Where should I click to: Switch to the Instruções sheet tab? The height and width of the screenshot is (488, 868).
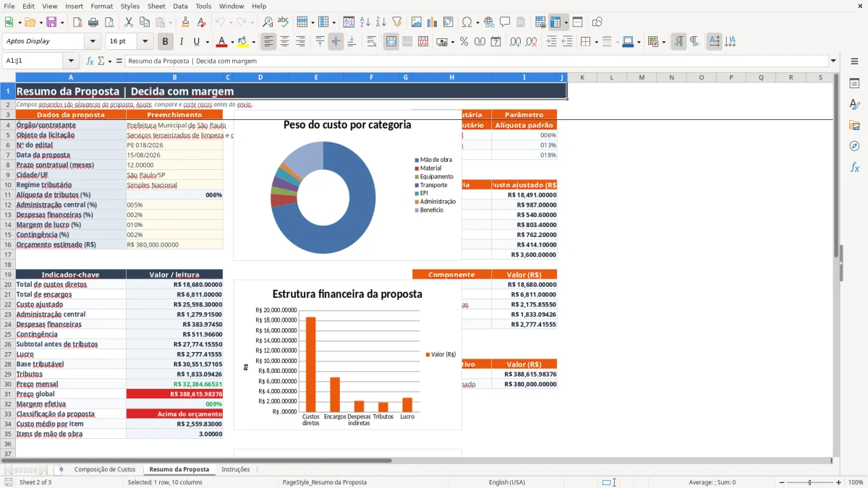236,470
